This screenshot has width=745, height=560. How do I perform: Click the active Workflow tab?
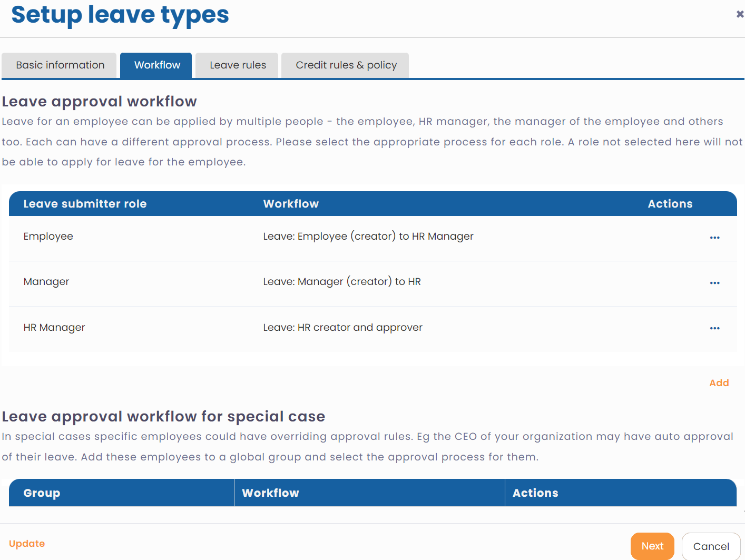click(x=156, y=65)
